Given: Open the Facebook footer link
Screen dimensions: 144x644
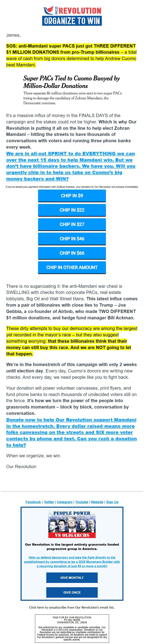Looking at the screenshot, I should point(33,502).
